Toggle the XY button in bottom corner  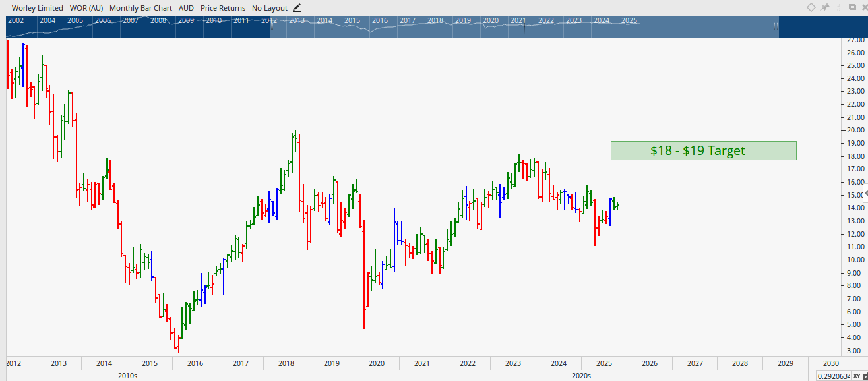[x=856, y=376]
